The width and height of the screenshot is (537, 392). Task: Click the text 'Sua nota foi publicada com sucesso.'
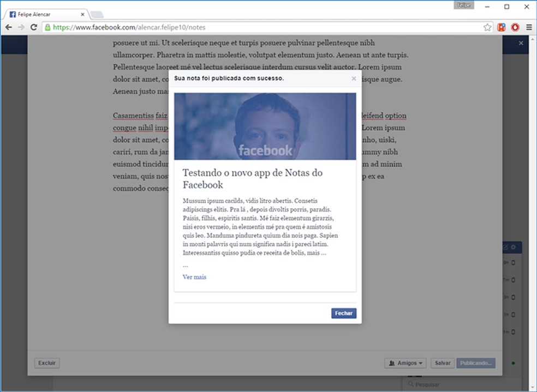coord(229,79)
